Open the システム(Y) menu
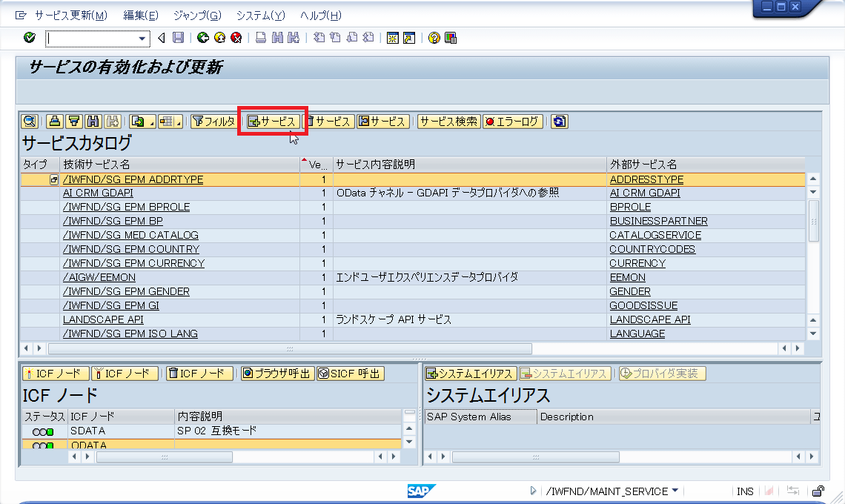This screenshot has width=845, height=504. point(261,16)
